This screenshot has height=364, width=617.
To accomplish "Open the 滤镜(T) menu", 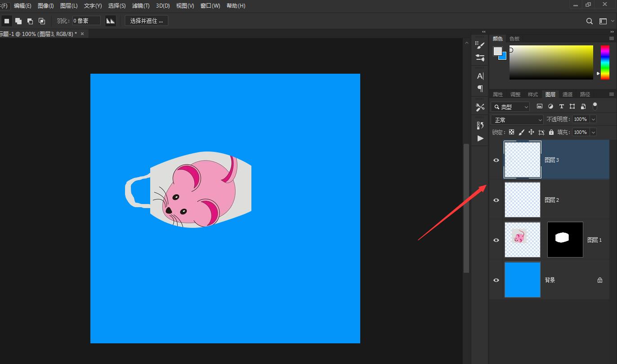I will 141,6.
